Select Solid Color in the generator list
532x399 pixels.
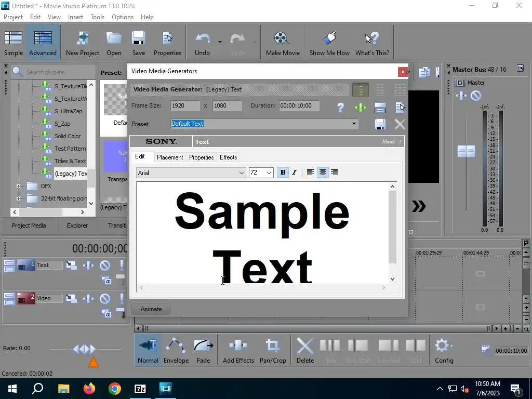pos(68,136)
